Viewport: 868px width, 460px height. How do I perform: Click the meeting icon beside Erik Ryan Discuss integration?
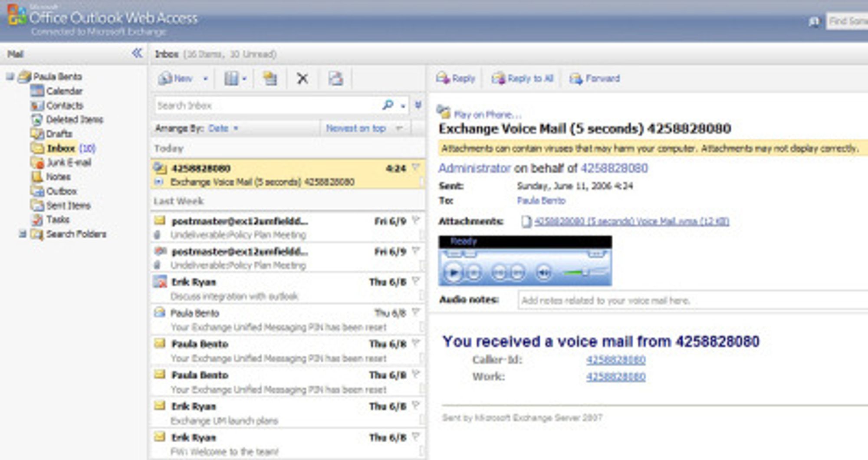(160, 282)
